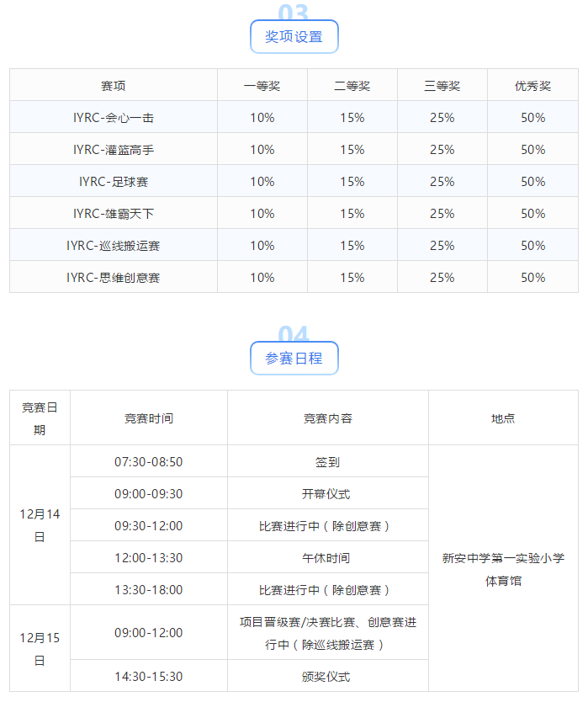The height and width of the screenshot is (702, 588).
Task: Click the 三等奖 column header
Action: coord(442,86)
